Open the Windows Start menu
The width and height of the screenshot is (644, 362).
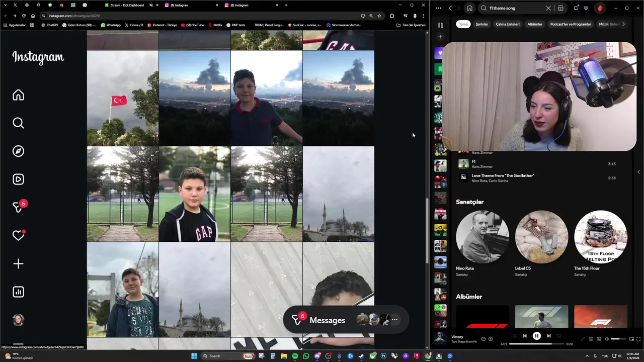(194, 356)
